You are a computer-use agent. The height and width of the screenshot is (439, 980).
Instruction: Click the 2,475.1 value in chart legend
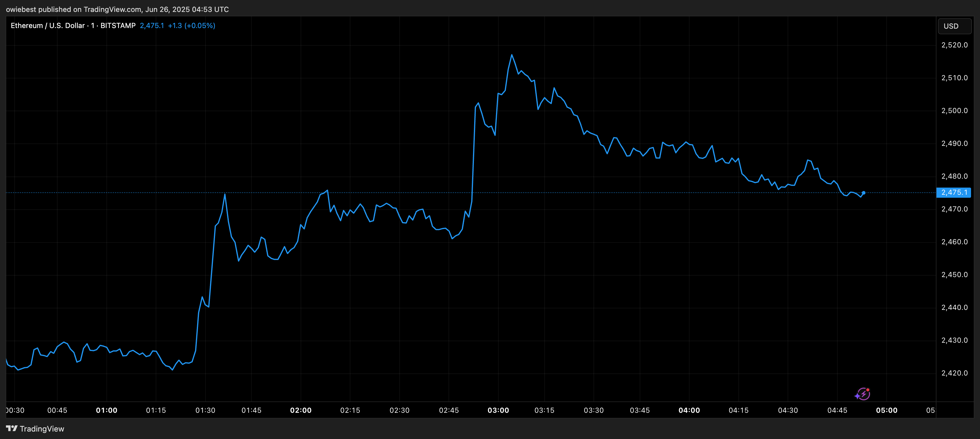152,25
